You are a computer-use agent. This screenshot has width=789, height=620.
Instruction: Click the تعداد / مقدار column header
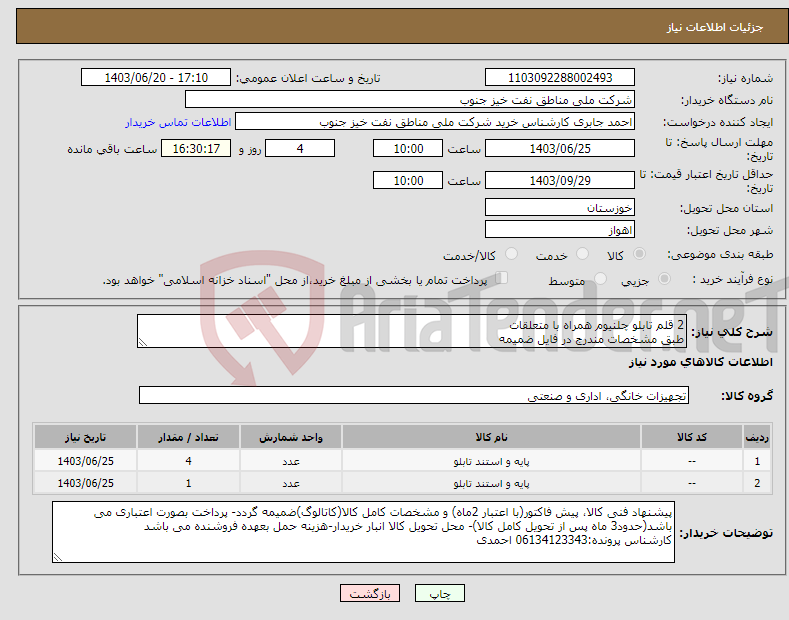[188, 437]
